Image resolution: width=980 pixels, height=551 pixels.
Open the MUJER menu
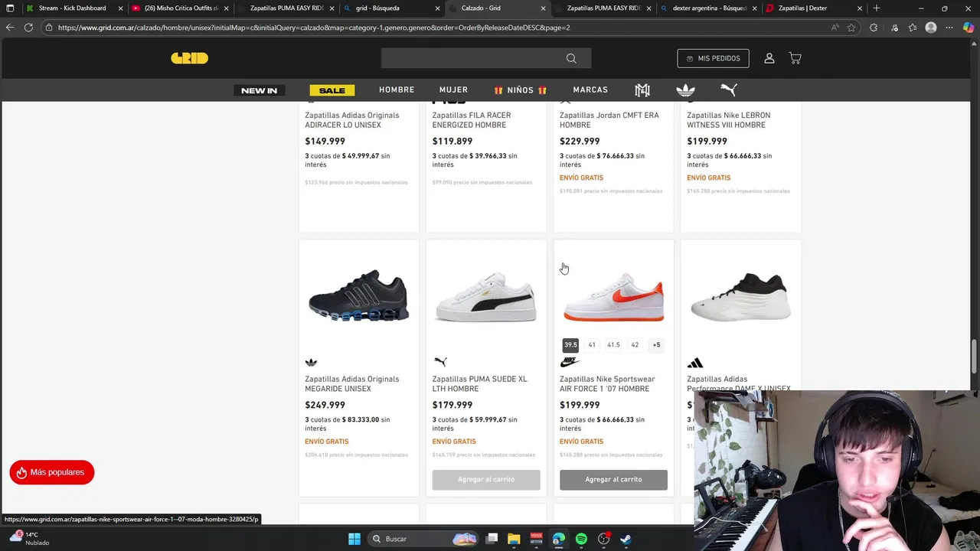click(x=453, y=90)
